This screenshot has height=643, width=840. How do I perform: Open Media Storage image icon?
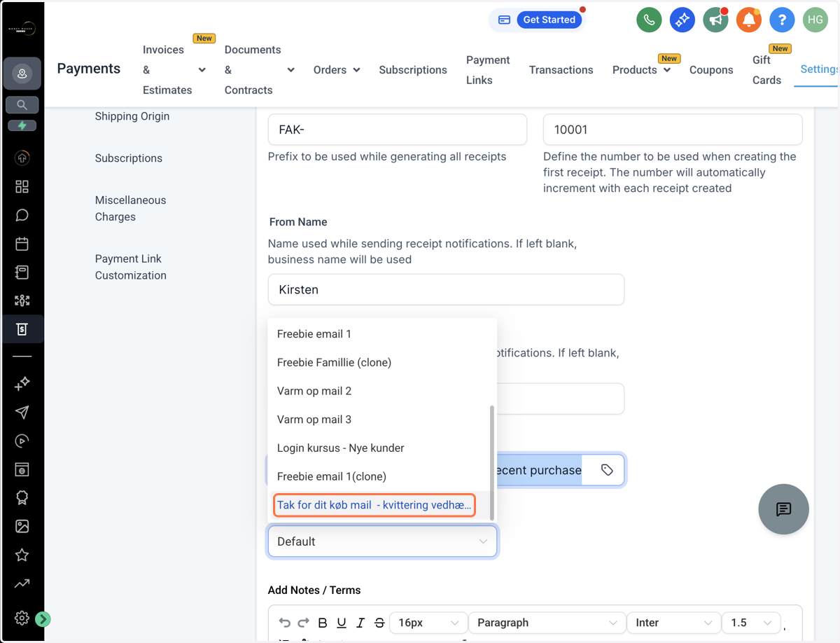click(x=22, y=526)
